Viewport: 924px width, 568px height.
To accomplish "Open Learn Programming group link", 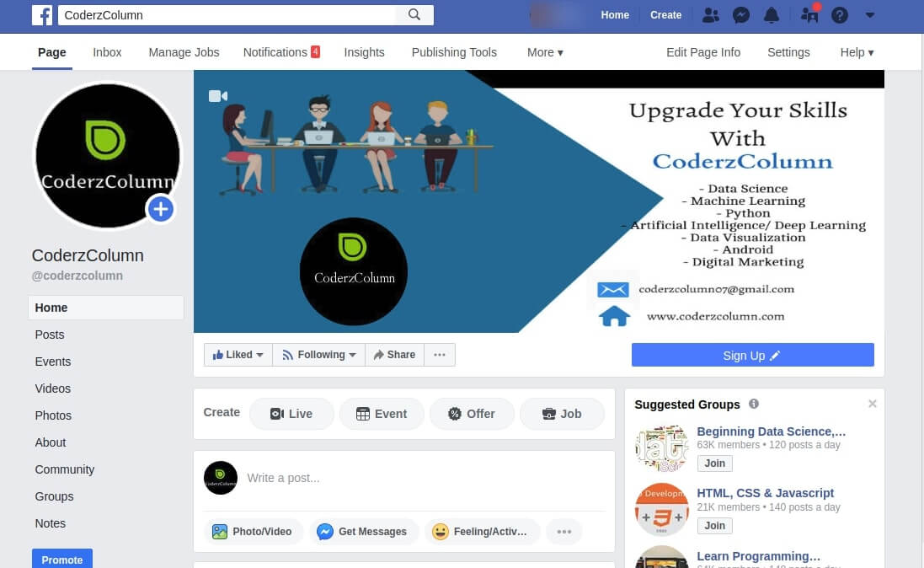I will point(758,556).
